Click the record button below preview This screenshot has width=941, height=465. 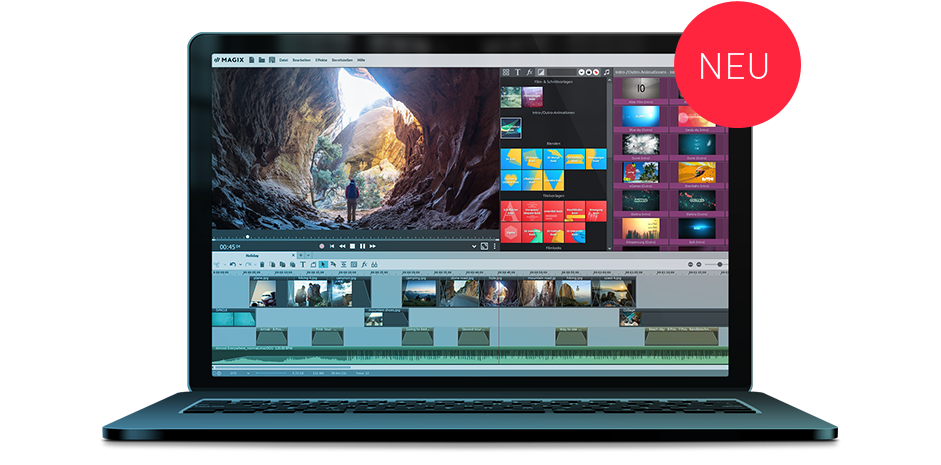(322, 246)
